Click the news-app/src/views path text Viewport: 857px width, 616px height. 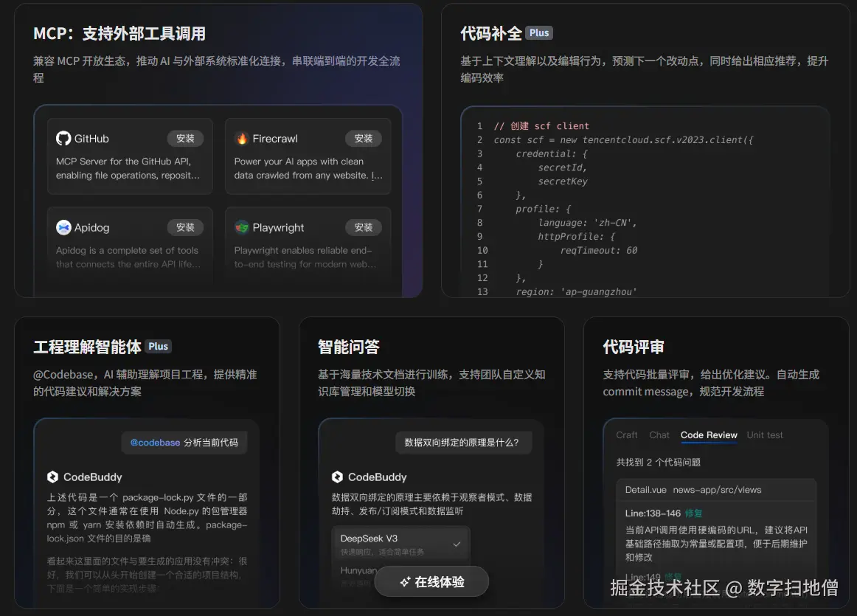(x=717, y=490)
